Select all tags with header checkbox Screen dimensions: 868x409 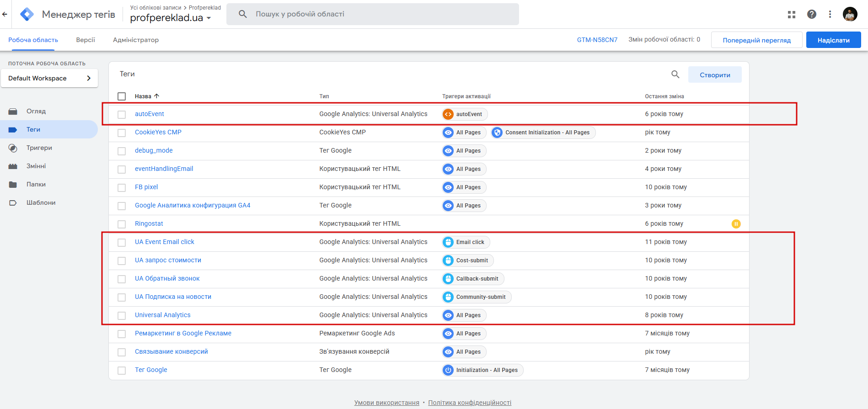point(122,96)
